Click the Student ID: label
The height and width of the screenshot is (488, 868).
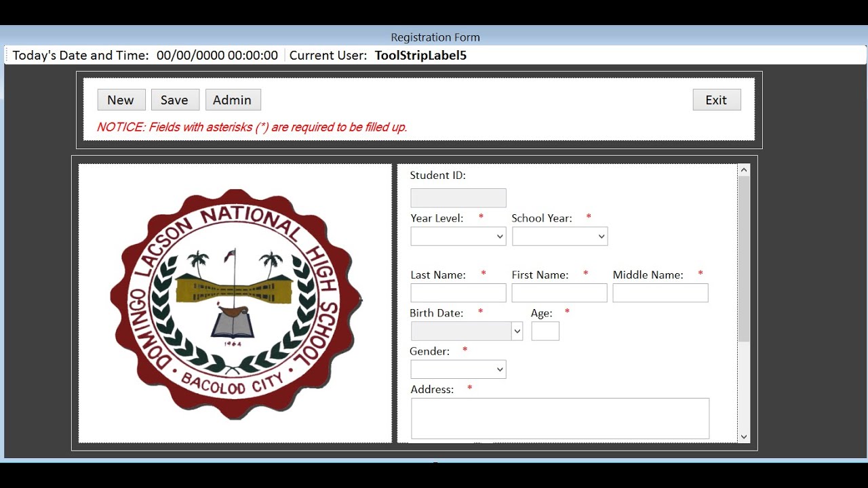pyautogui.click(x=438, y=176)
